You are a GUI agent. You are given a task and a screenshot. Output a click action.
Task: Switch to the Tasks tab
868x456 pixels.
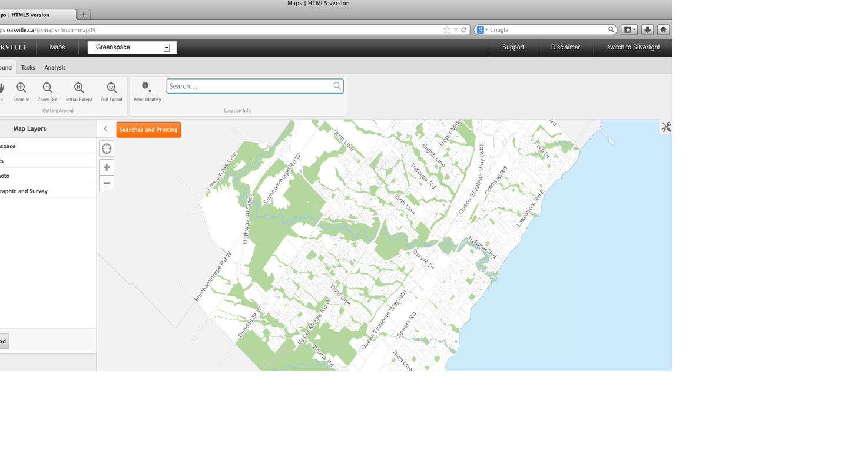(28, 67)
